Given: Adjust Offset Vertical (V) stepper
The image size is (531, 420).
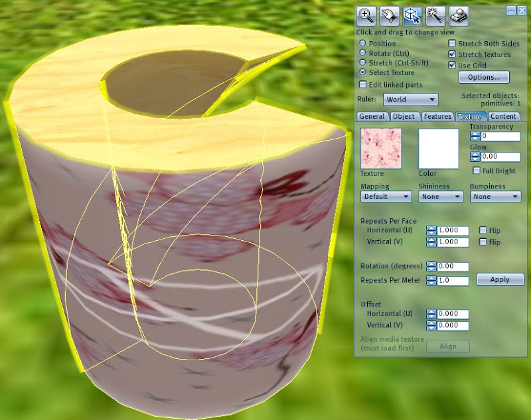Looking at the screenshot, I should coord(431,326).
